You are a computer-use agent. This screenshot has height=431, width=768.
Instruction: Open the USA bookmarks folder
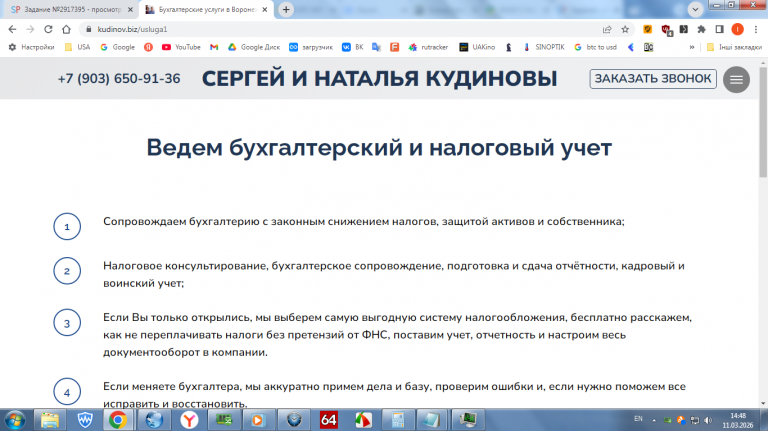tap(77, 47)
